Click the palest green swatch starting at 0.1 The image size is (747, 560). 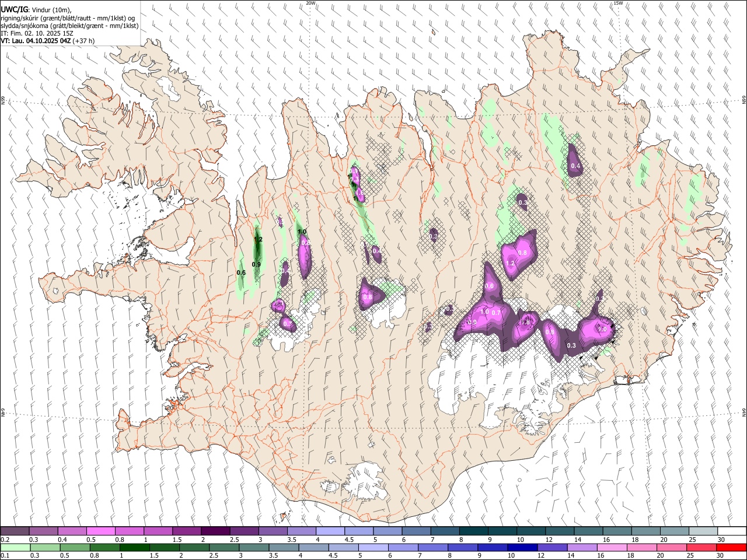[x=15, y=547]
